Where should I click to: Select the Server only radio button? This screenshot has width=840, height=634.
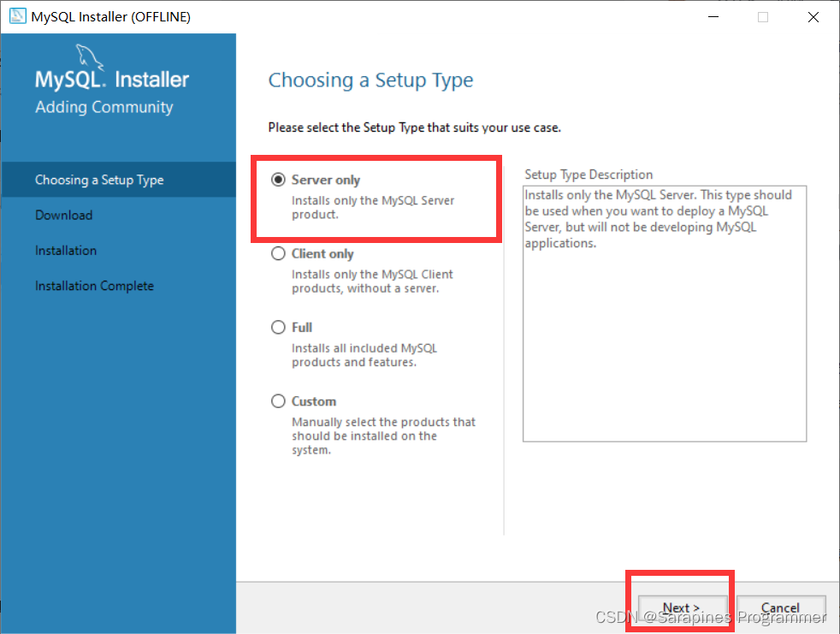[278, 179]
